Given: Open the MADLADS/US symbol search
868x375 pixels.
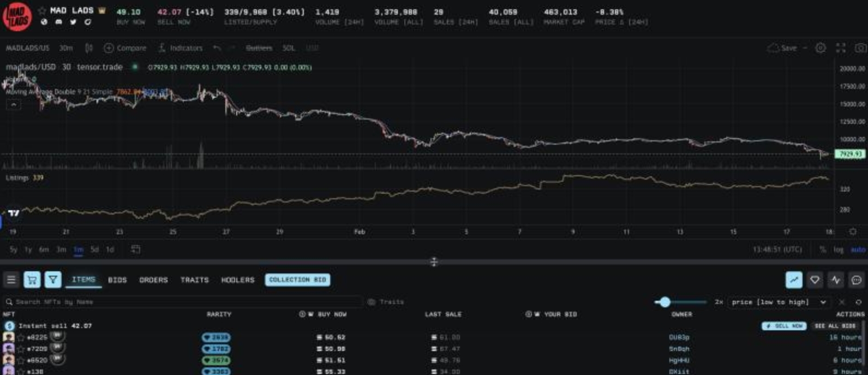Looking at the screenshot, I should click(x=27, y=48).
